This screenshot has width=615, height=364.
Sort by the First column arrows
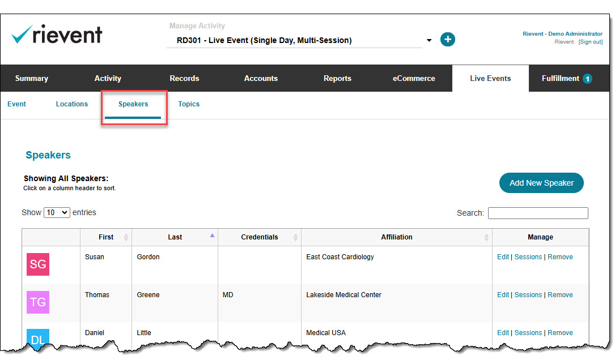[x=126, y=237]
